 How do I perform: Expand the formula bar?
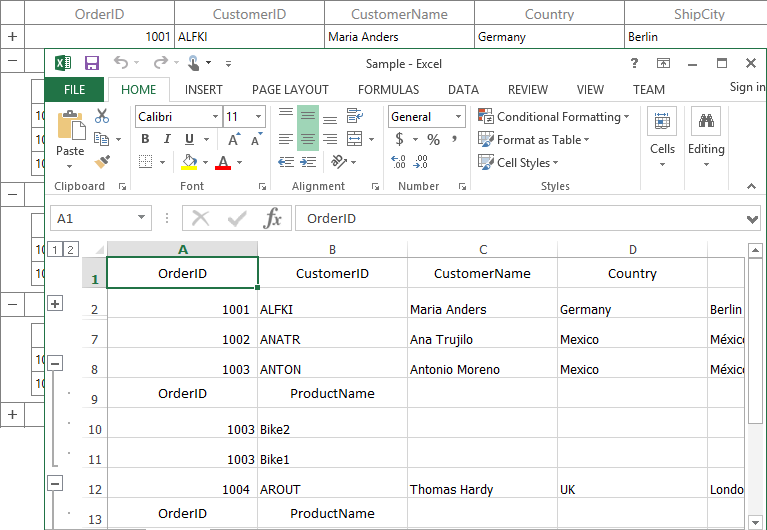click(x=752, y=219)
